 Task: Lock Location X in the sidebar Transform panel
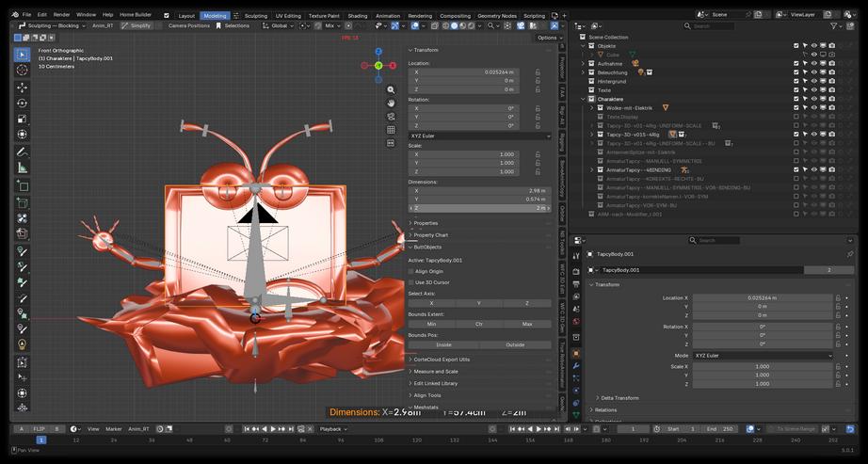point(538,72)
